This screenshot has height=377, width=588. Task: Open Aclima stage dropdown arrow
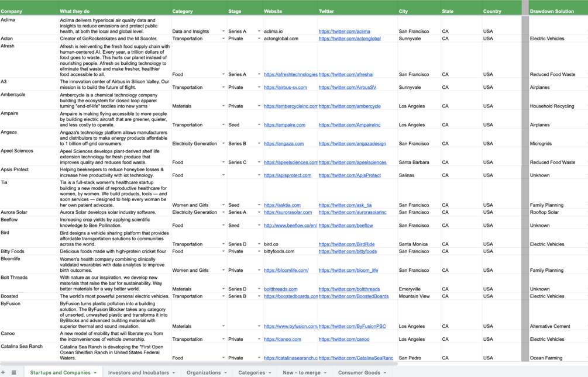coord(259,32)
